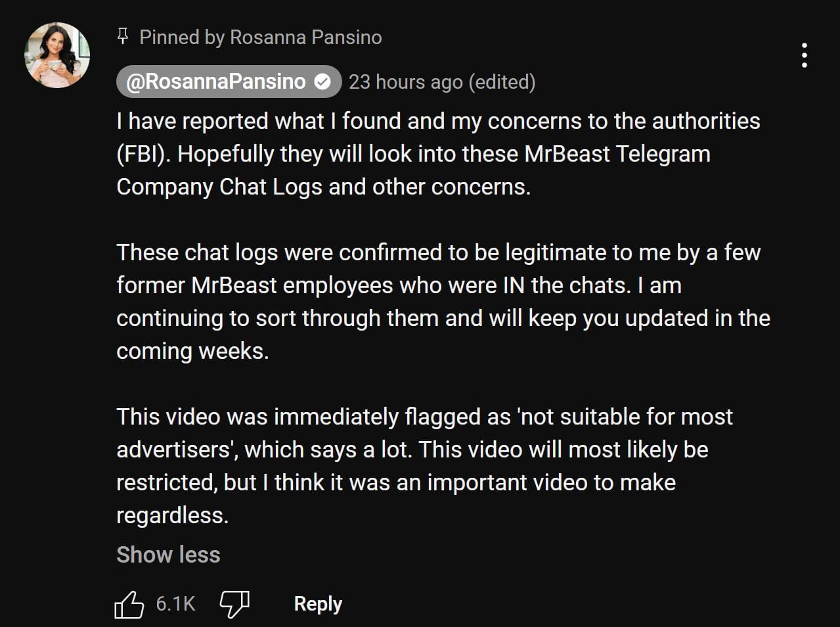Click Show less to shorten the comment
The height and width of the screenshot is (627, 840).
tap(168, 554)
